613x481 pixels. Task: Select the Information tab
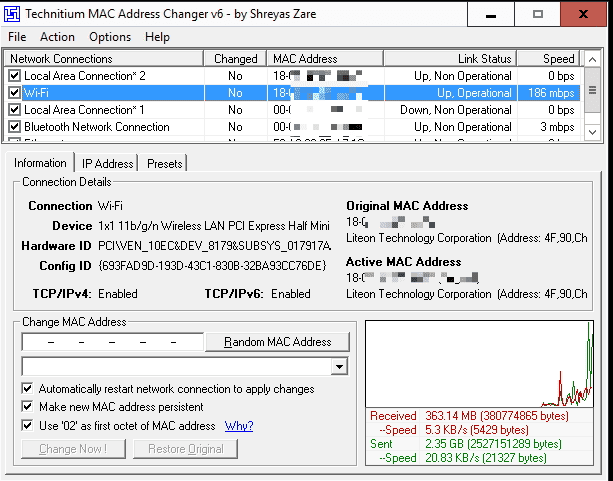point(40,163)
